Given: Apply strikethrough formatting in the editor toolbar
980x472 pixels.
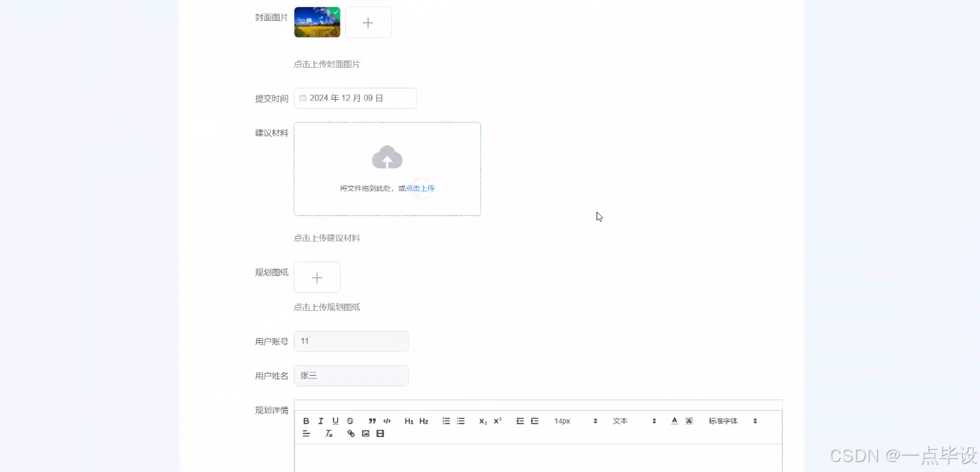Looking at the screenshot, I should coord(350,421).
